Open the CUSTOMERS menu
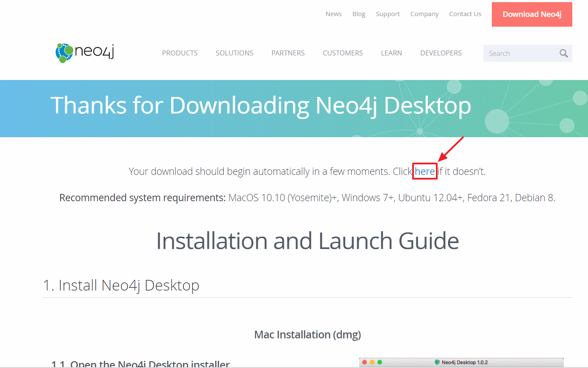The height and width of the screenshot is (368, 588). (343, 53)
